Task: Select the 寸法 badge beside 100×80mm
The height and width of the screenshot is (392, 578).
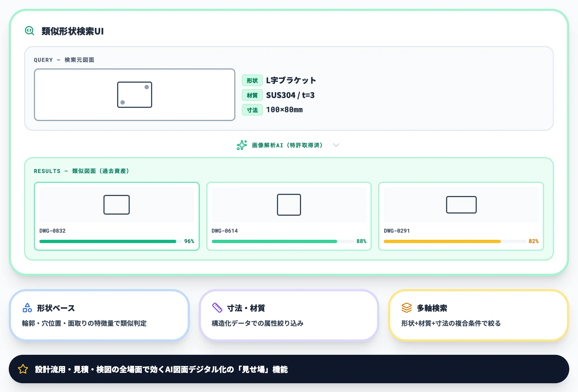Action: tap(252, 110)
